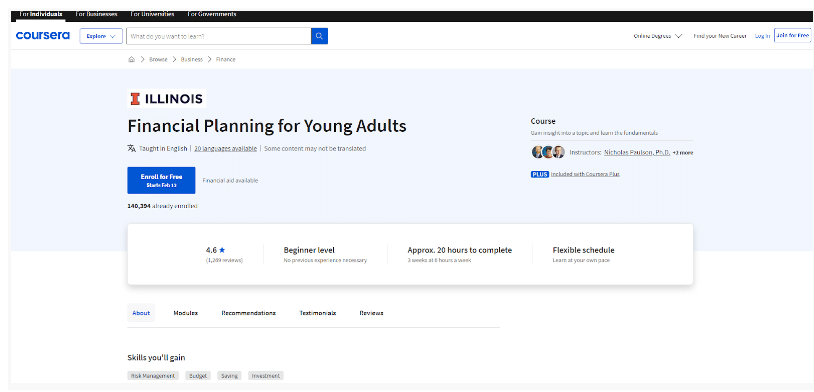Click the Log In link
Image resolution: width=814 pixels, height=392 pixels.
click(x=762, y=36)
